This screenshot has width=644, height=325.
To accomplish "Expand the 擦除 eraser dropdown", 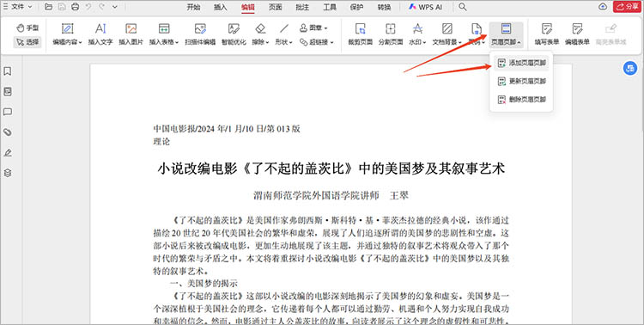I will tap(260, 34).
